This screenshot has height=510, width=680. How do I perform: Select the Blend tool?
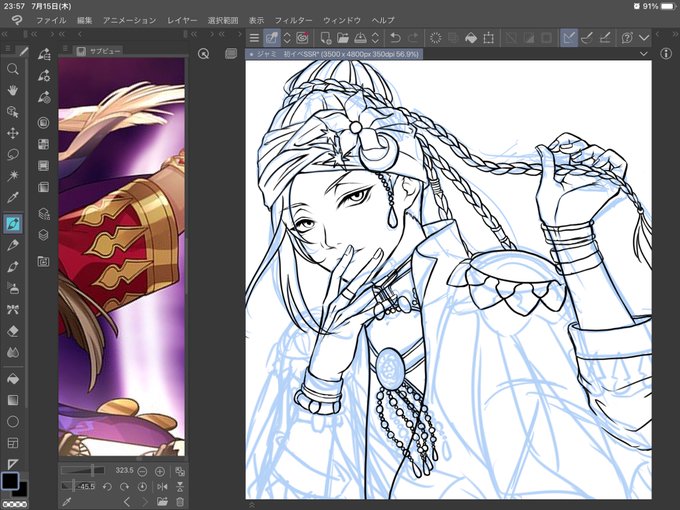click(x=13, y=353)
